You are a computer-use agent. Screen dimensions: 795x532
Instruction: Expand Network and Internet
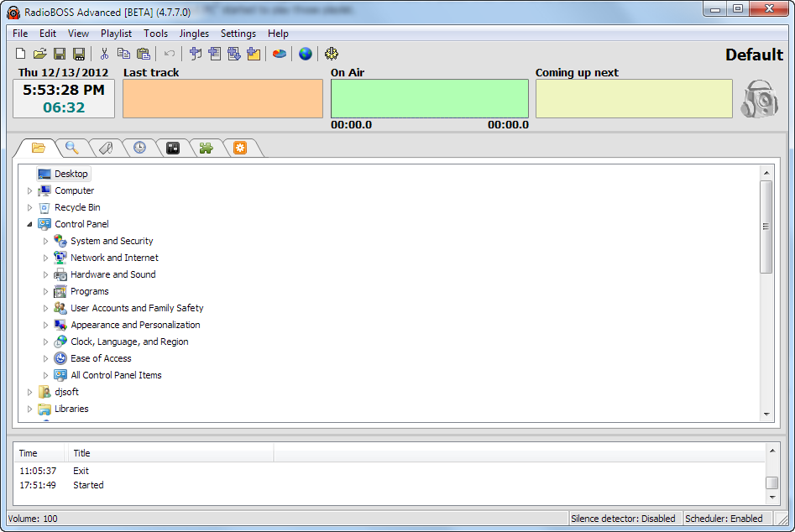point(45,258)
